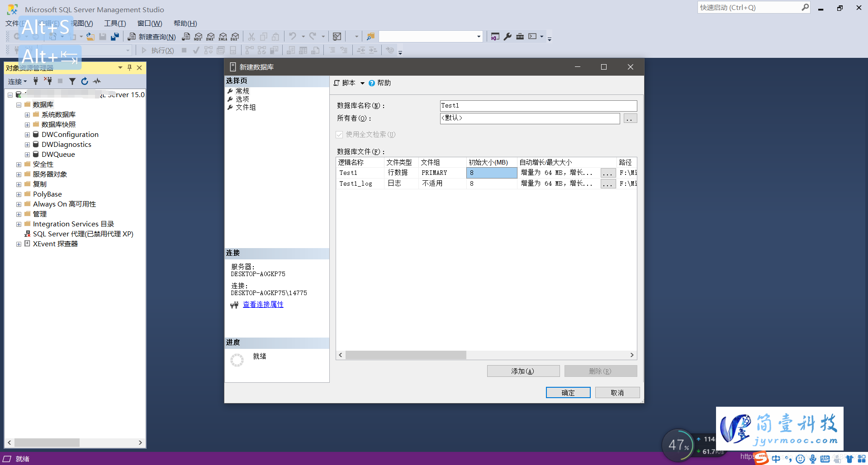Screen dimensions: 868x465
Task: Open an Analysis Services DAX query
Action: [235, 37]
